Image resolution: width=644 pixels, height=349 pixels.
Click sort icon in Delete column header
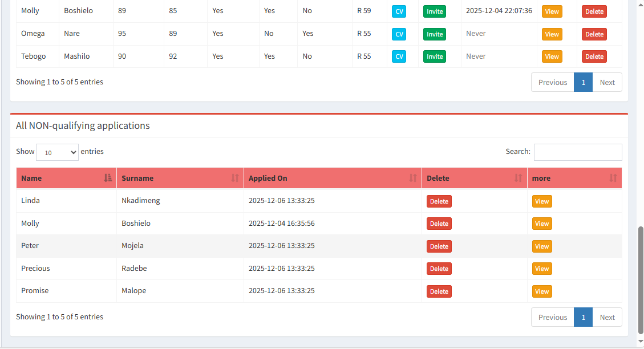pos(518,178)
